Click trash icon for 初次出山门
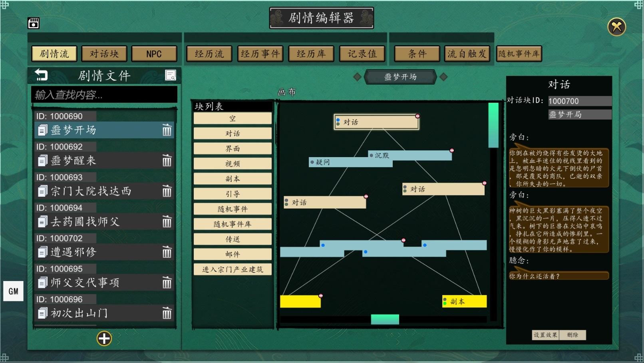The width and height of the screenshot is (644, 363). point(167,313)
